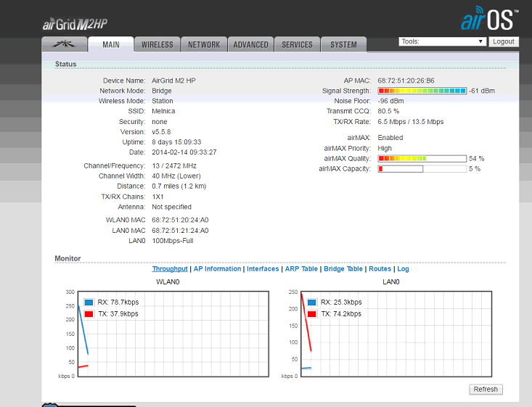
Task: Click the SSID value Melnica
Action: coord(163,111)
